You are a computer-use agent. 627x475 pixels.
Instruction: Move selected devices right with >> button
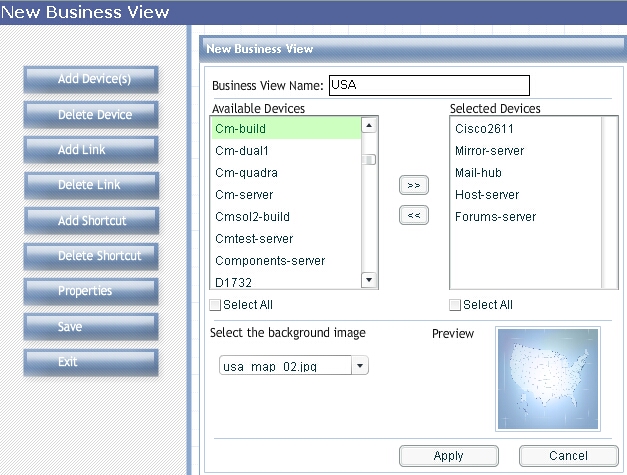coord(414,185)
